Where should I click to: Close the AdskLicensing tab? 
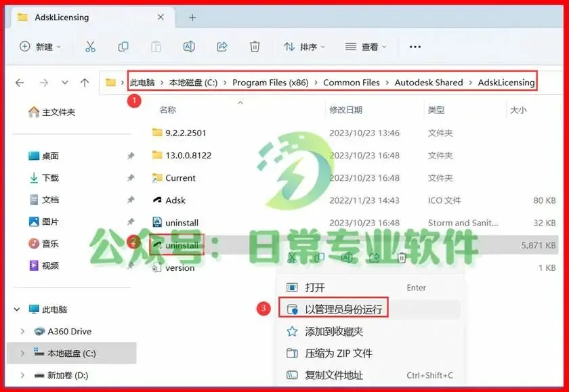[161, 17]
